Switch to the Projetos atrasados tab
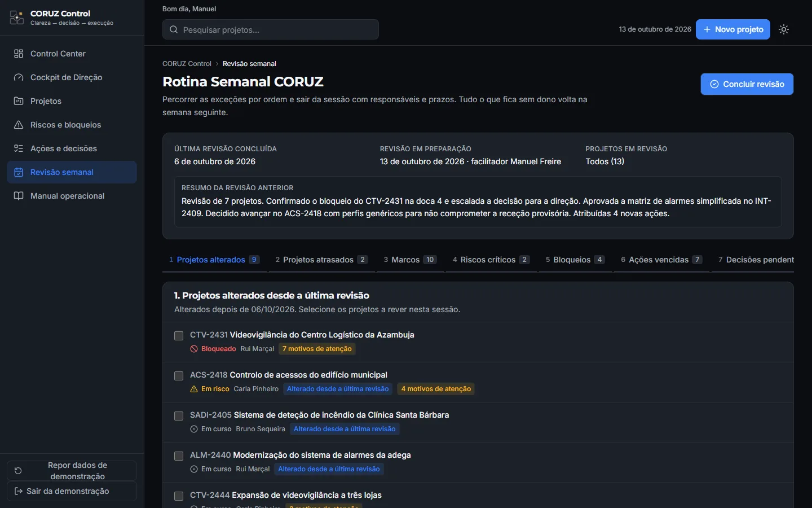Image resolution: width=812 pixels, height=508 pixels. (x=321, y=260)
